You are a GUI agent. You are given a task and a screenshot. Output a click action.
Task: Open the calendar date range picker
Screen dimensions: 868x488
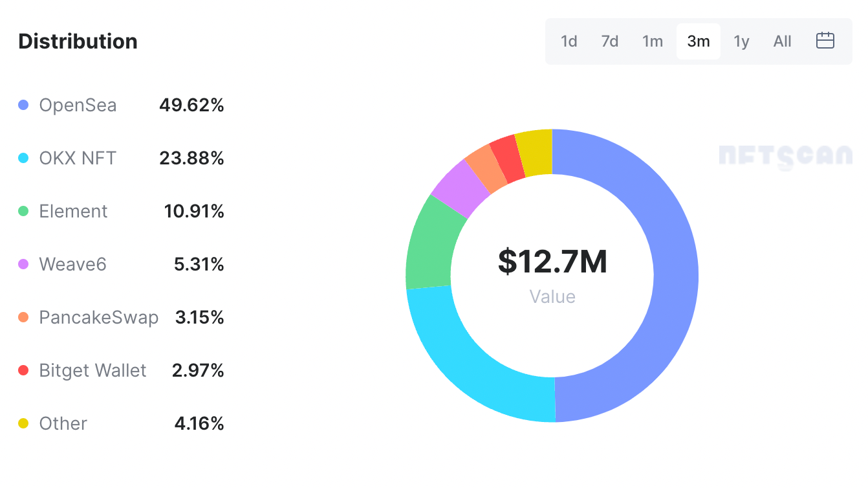(825, 41)
